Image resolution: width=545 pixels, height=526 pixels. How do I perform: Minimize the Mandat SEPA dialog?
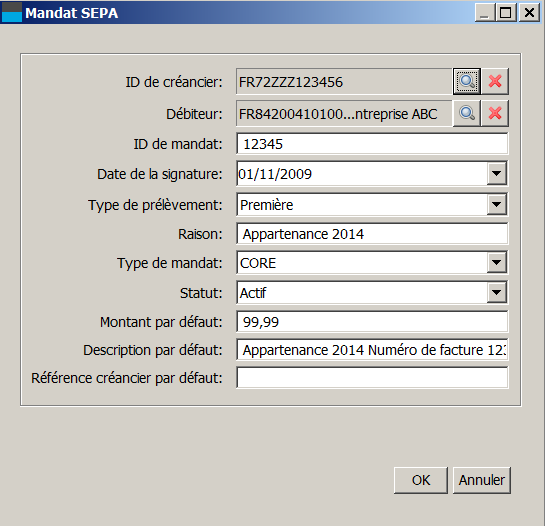click(485, 13)
